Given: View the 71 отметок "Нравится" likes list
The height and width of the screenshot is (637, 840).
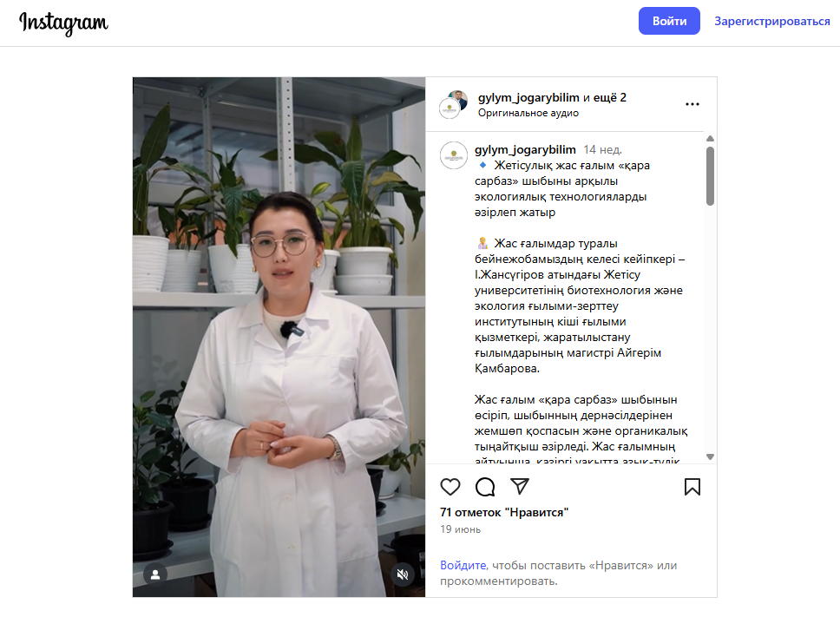Looking at the screenshot, I should tap(504, 512).
